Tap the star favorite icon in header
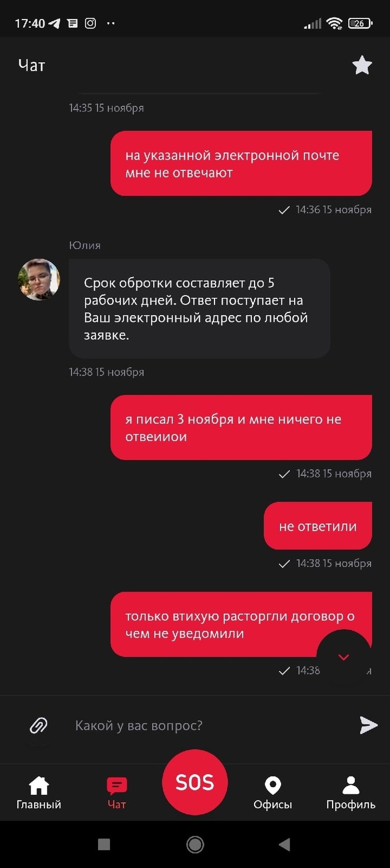Image resolution: width=390 pixels, height=868 pixels. click(362, 65)
